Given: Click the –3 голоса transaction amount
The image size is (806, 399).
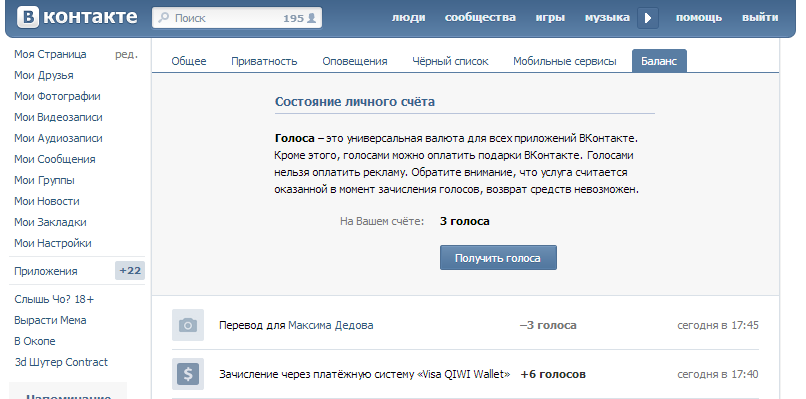Looking at the screenshot, I should (x=548, y=325).
